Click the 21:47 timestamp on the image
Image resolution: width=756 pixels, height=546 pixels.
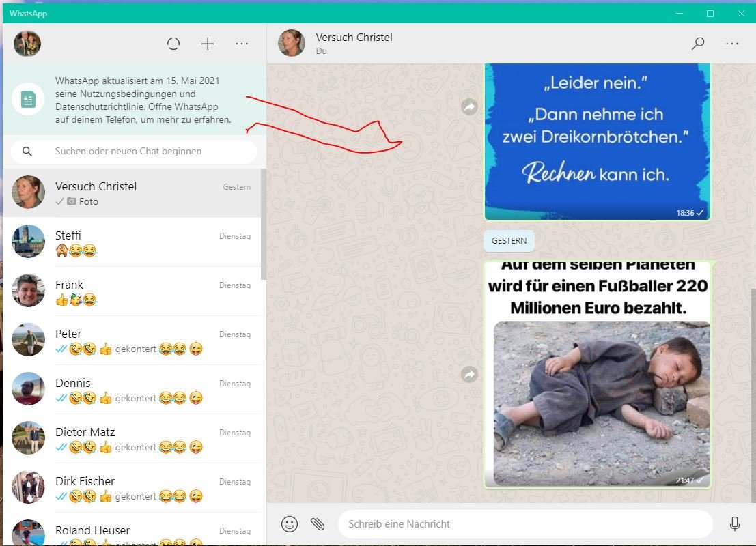[685, 480]
